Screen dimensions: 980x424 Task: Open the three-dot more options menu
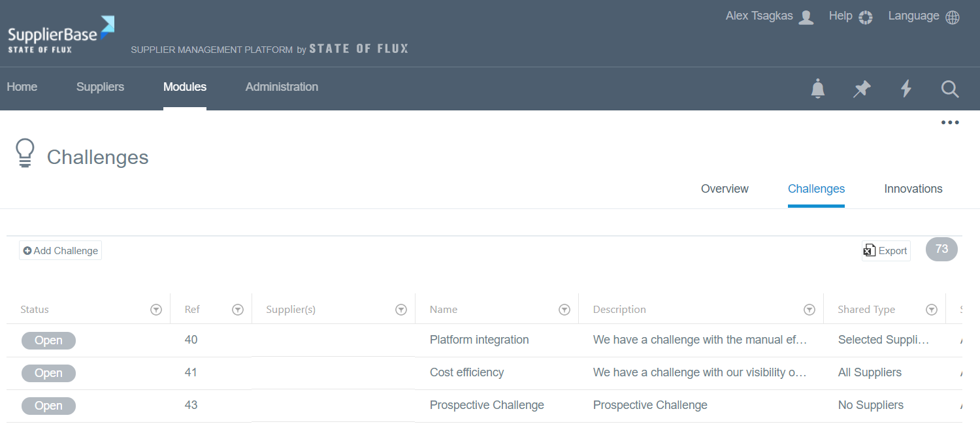(950, 123)
